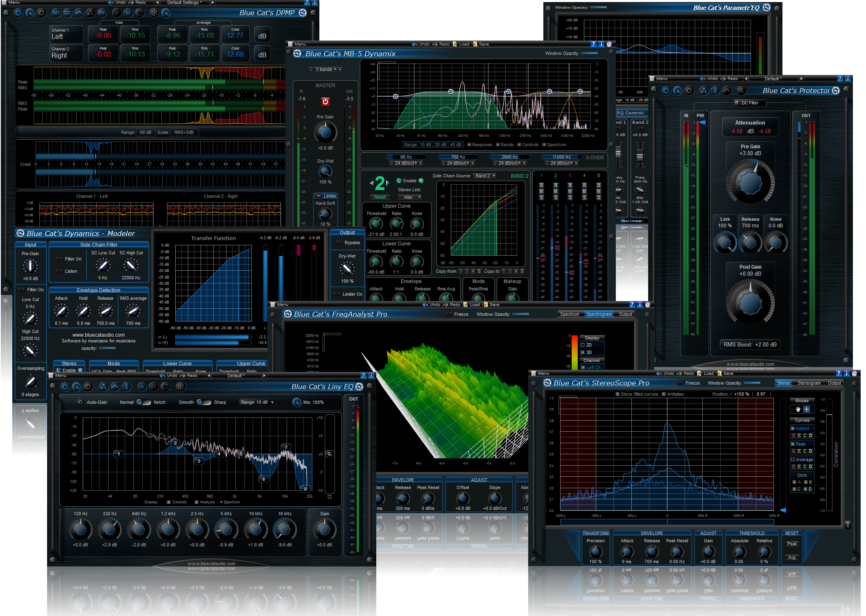Select the StereoScope hand mouse tool
Image resolution: width=866 pixels, height=616 pixels.
[x=798, y=409]
